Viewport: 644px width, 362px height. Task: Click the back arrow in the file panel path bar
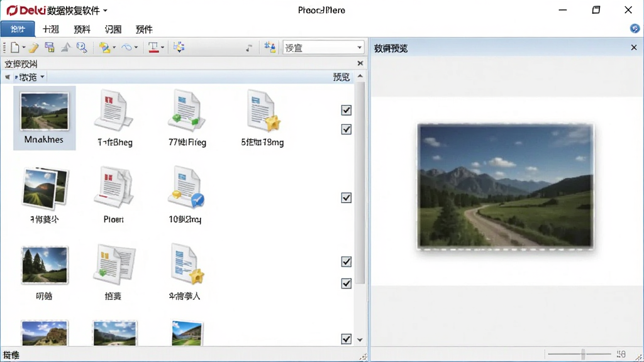(x=8, y=77)
